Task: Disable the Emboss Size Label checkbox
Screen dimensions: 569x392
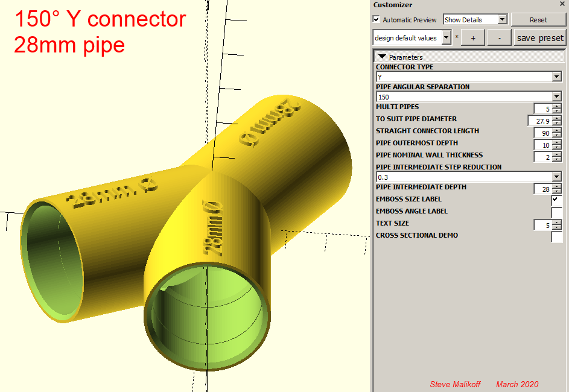Action: click(556, 200)
